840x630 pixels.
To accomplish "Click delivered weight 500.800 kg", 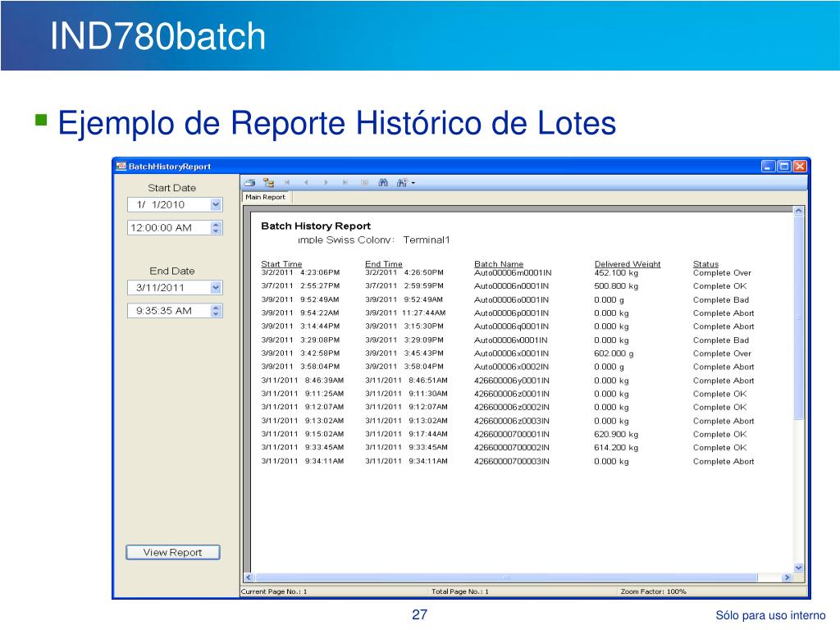I will pos(616,286).
